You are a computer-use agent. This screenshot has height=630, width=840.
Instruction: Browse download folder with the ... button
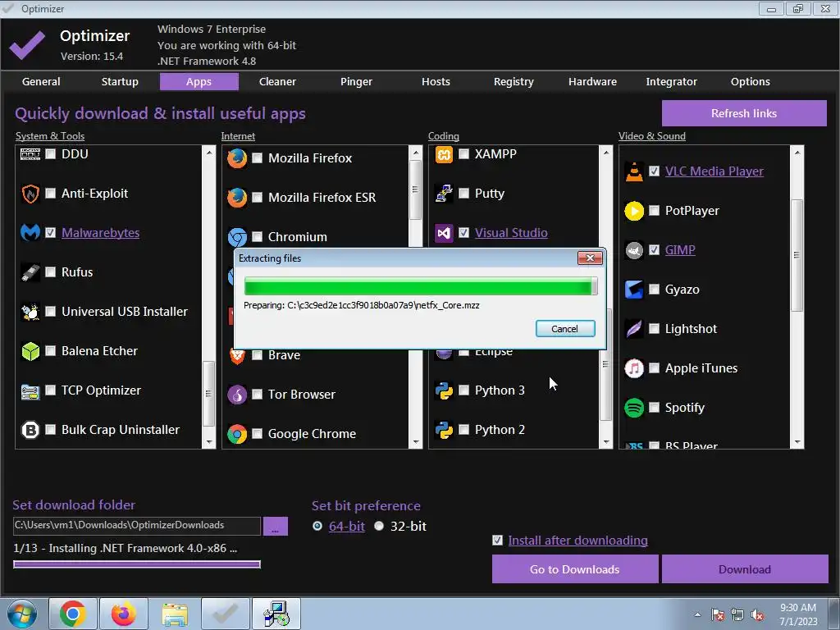(276, 526)
